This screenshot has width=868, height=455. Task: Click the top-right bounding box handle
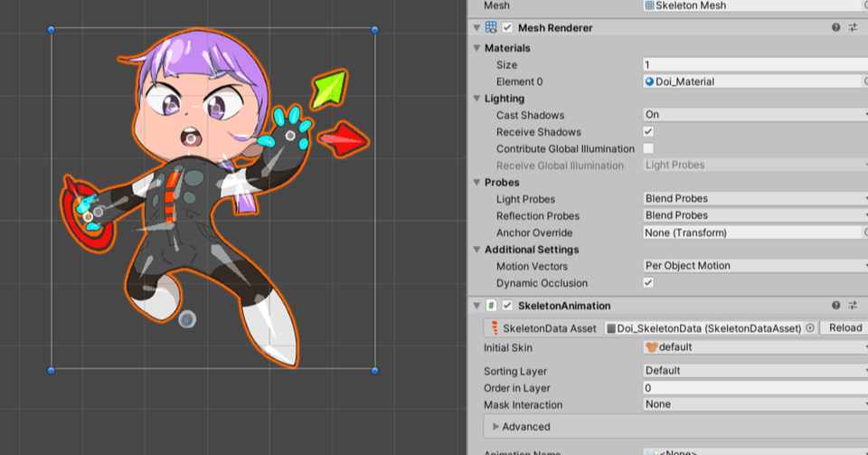(x=374, y=29)
